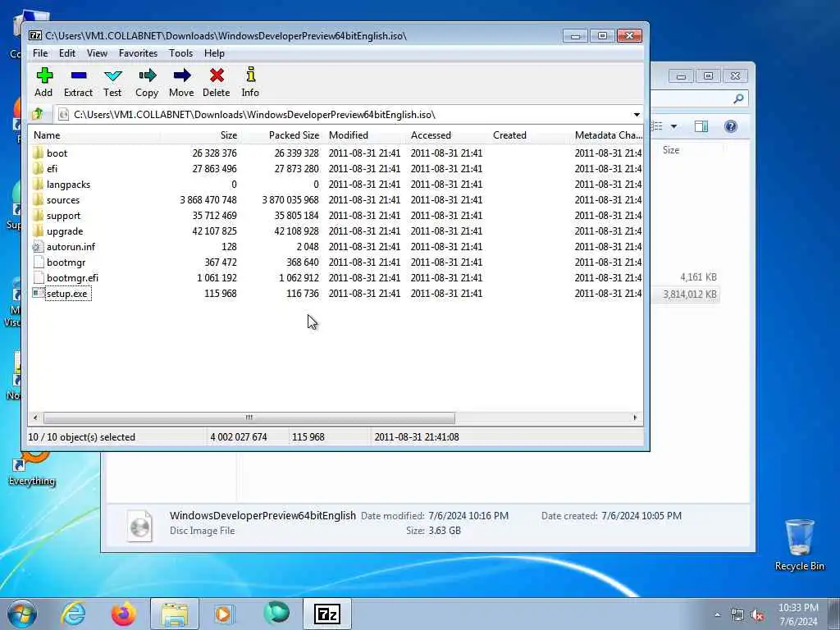Viewport: 840px width, 630px height.
Task: Click 3,814,012 KB in Explorer window
Action: (x=689, y=294)
